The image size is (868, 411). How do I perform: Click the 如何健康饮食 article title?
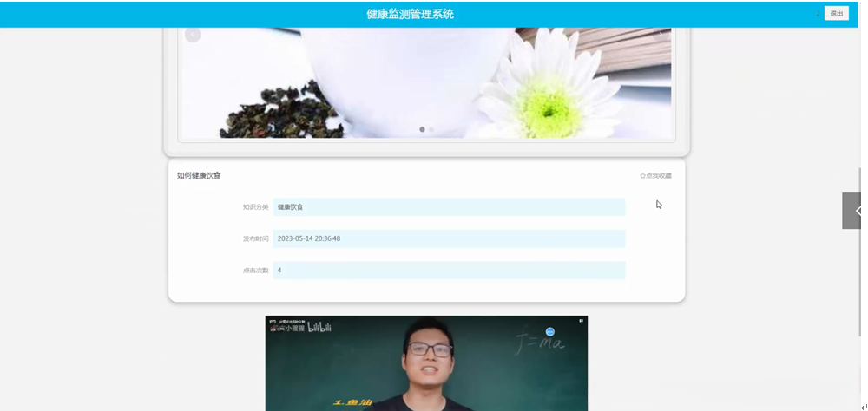coord(199,176)
